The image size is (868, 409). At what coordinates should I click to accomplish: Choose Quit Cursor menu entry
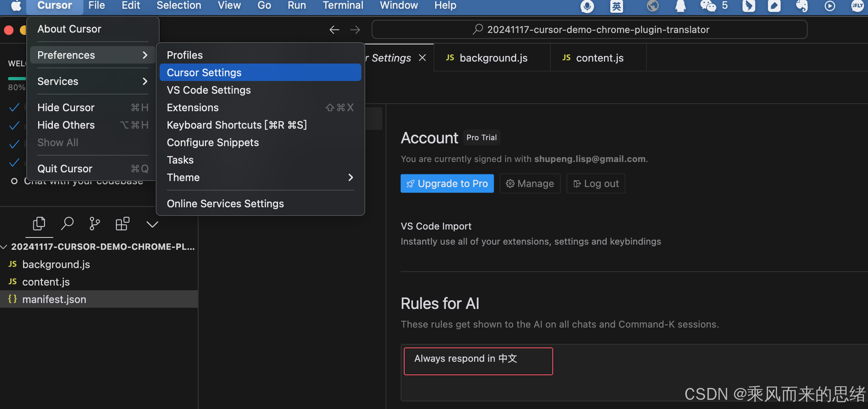click(93, 169)
